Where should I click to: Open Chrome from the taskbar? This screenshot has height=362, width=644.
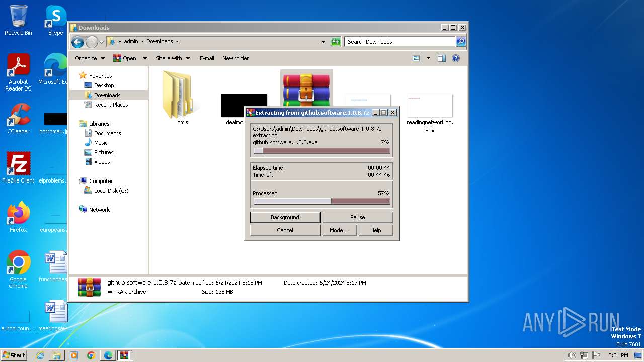tap(91, 355)
